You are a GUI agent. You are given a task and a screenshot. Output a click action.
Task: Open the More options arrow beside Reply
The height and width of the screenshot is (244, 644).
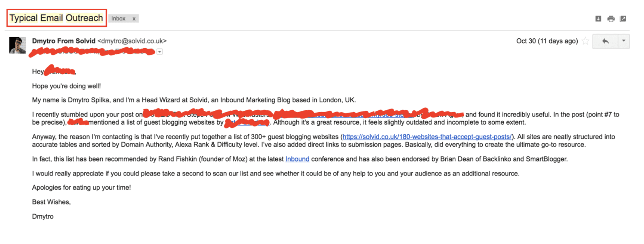coord(624,41)
